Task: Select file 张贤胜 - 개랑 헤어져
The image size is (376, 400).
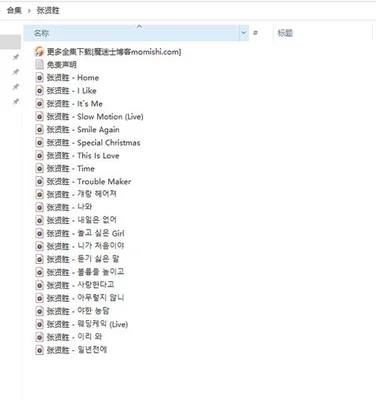Action: (x=82, y=194)
